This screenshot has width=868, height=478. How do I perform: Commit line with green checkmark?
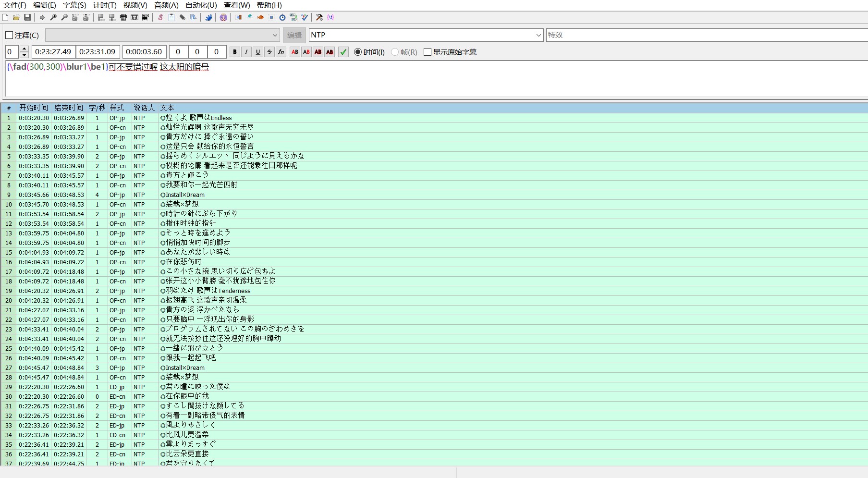coord(343,52)
